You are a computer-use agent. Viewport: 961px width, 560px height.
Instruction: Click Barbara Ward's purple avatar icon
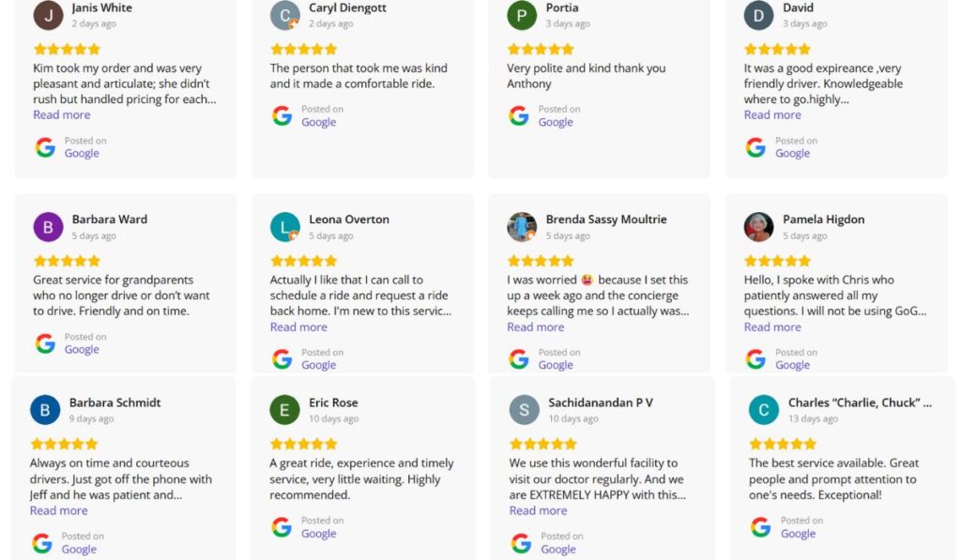click(48, 227)
